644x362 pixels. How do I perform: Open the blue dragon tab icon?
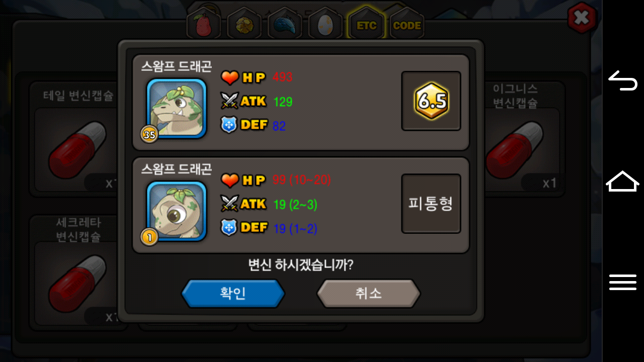[285, 24]
